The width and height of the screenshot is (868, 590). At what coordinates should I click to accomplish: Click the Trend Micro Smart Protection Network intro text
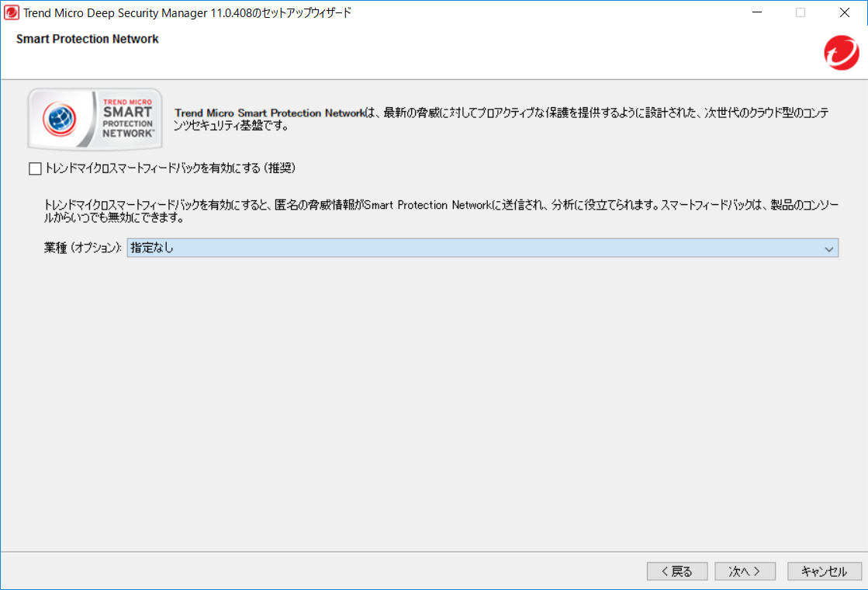click(x=502, y=119)
